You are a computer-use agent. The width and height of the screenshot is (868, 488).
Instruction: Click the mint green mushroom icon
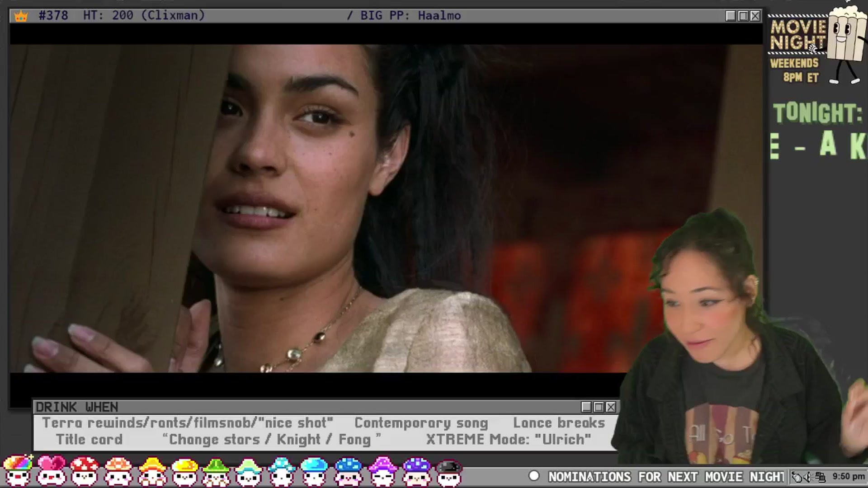[248, 471]
